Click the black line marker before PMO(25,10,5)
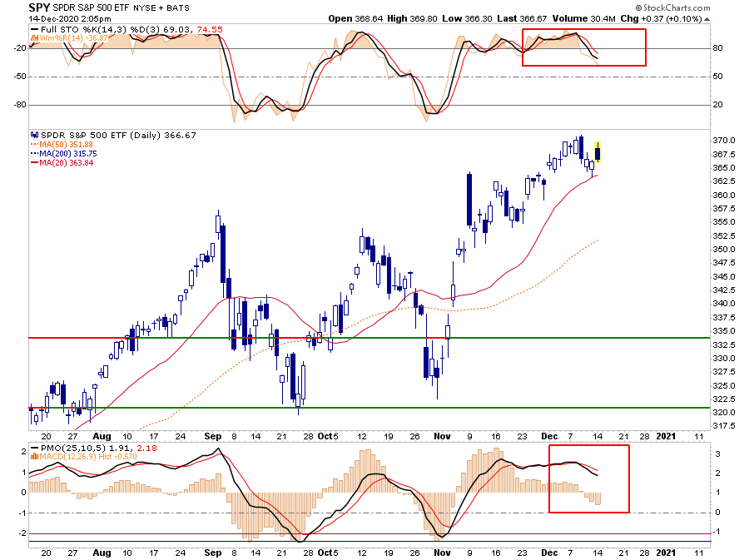Screen dimensions: 749x560 pyautogui.click(x=34, y=448)
